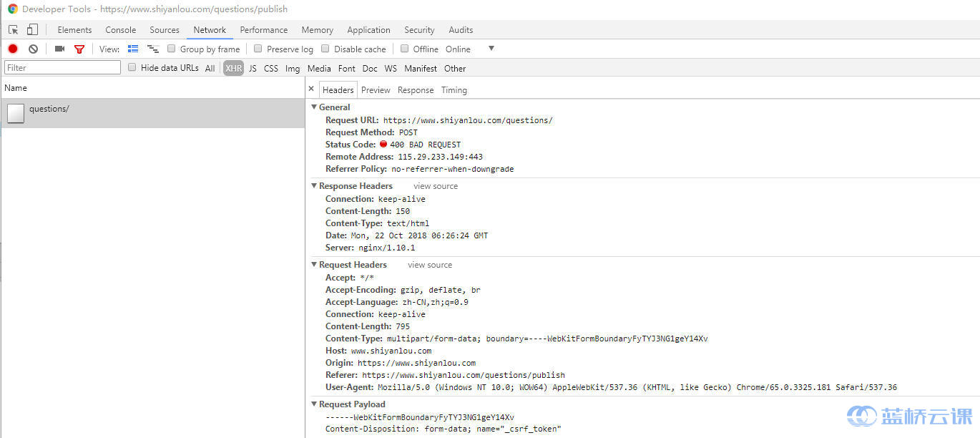
Task: Open the Response detail tab
Action: [416, 90]
